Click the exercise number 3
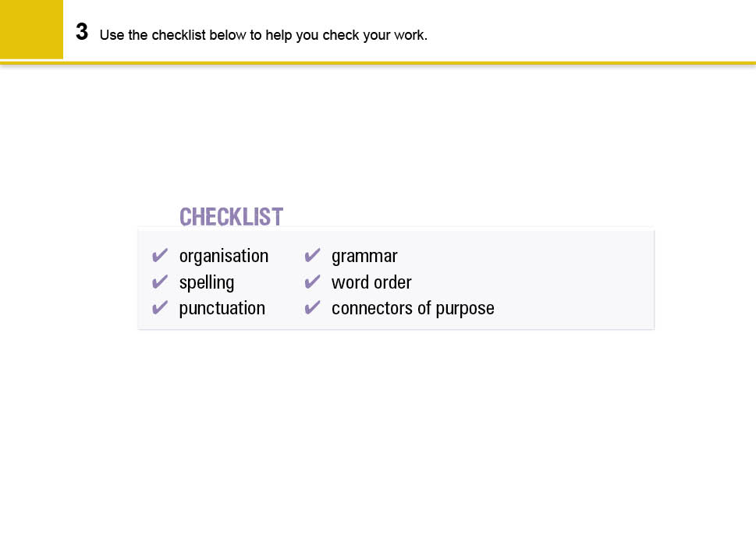Screen dimensions: 756x539 82,33
